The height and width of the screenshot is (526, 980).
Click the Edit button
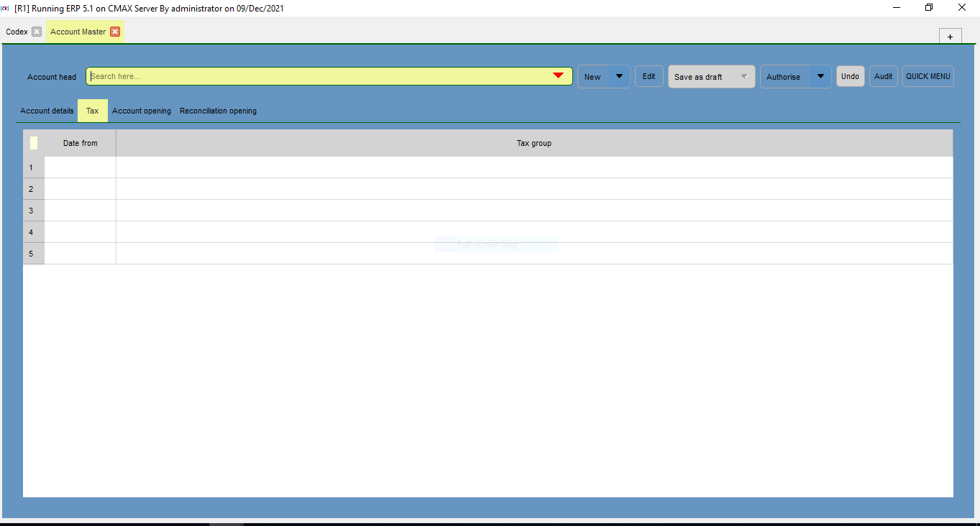(x=649, y=75)
